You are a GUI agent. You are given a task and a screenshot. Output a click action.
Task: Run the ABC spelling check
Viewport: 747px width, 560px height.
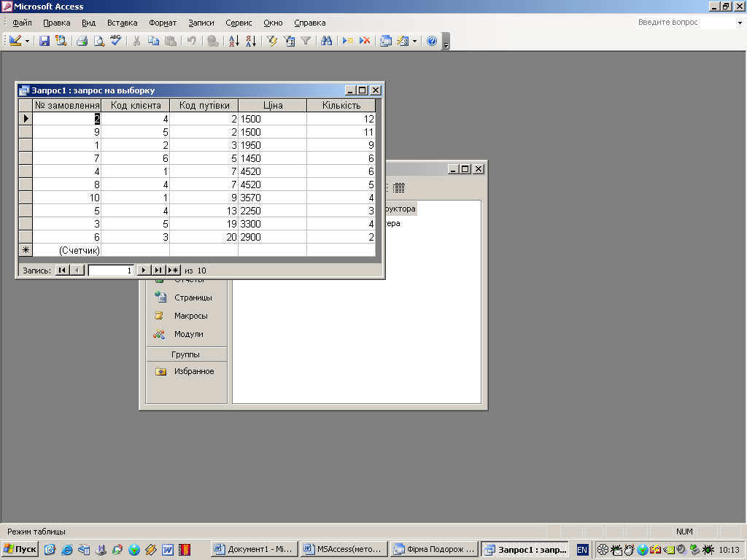(116, 41)
